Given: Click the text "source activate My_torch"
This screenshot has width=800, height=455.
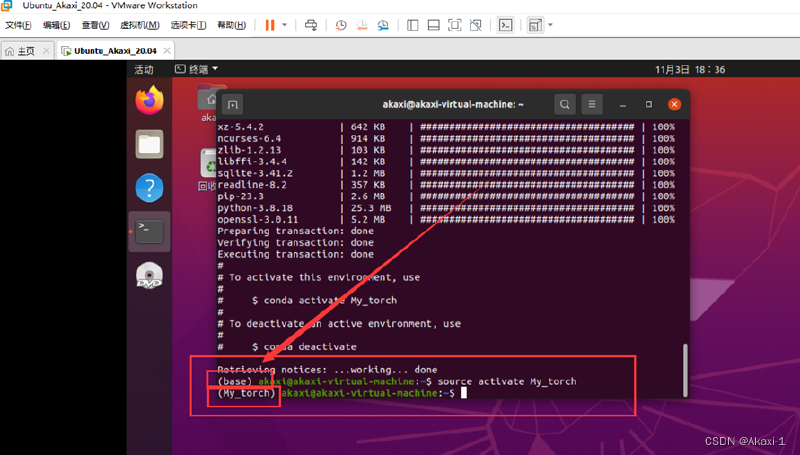Looking at the screenshot, I should click(x=507, y=382).
